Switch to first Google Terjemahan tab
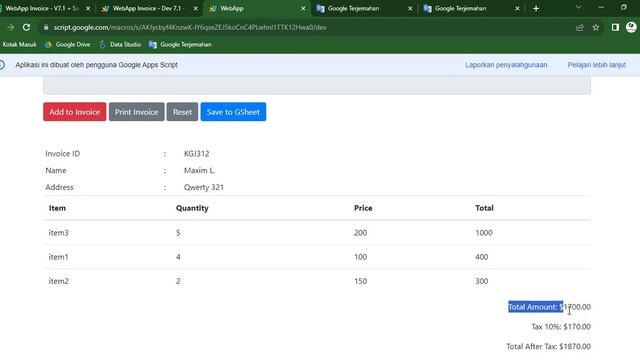Image resolution: width=640 pixels, height=360 pixels. tap(364, 9)
